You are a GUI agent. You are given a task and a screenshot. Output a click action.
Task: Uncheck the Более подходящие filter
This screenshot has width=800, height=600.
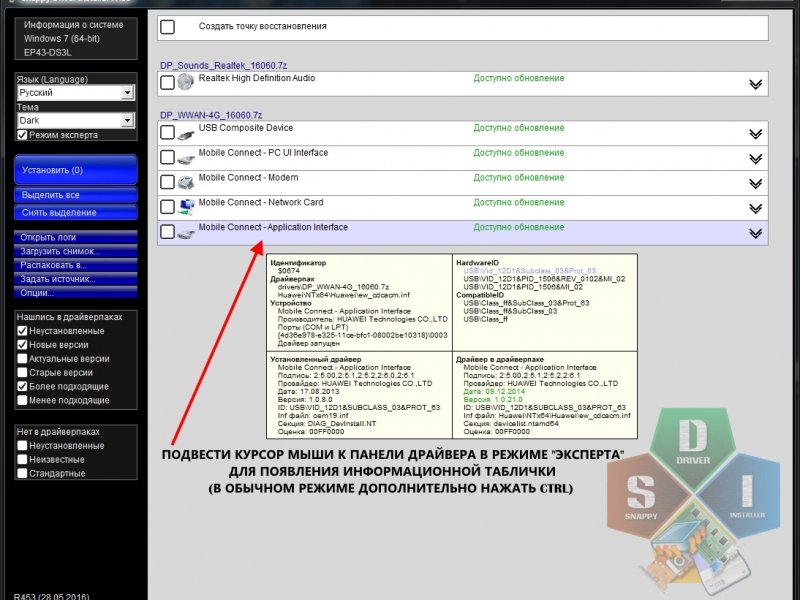tap(22, 386)
